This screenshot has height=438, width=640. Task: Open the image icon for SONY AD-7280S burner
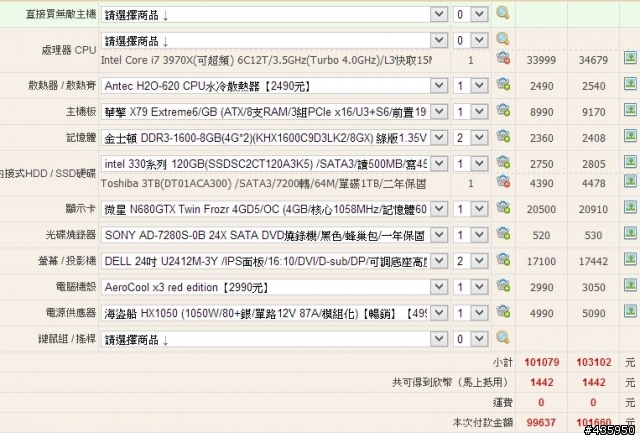tap(630, 233)
